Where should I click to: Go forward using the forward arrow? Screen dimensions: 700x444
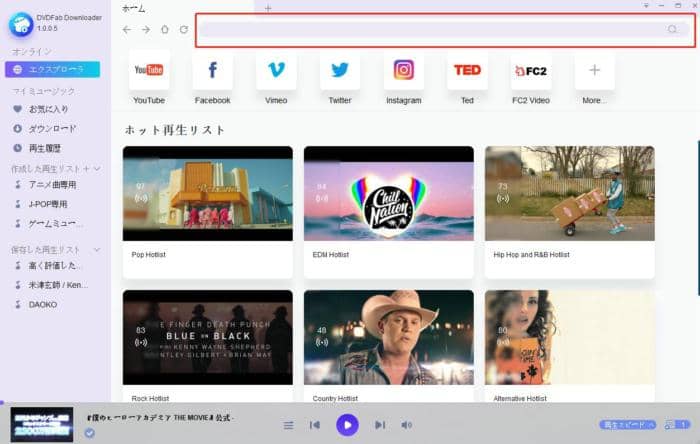pyautogui.click(x=146, y=29)
